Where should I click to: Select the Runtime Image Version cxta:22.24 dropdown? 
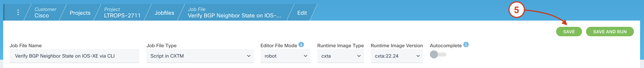pyautogui.click(x=397, y=56)
